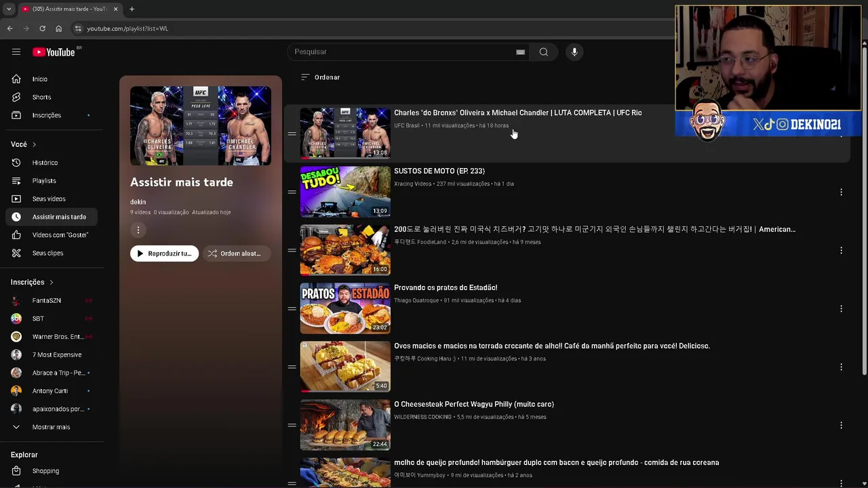The image size is (868, 488).
Task: Open Shorts from the sidebar
Action: (52, 97)
